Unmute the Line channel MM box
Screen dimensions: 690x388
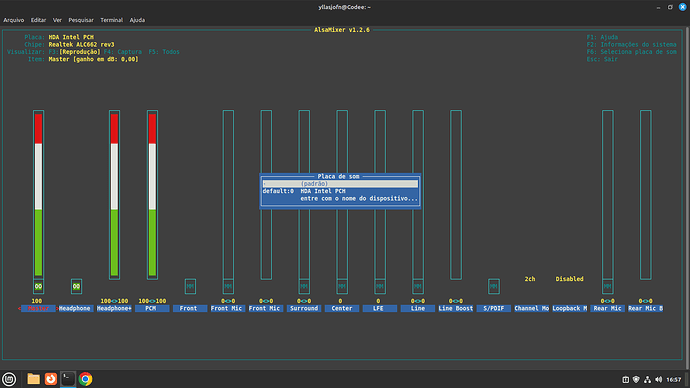tap(418, 286)
